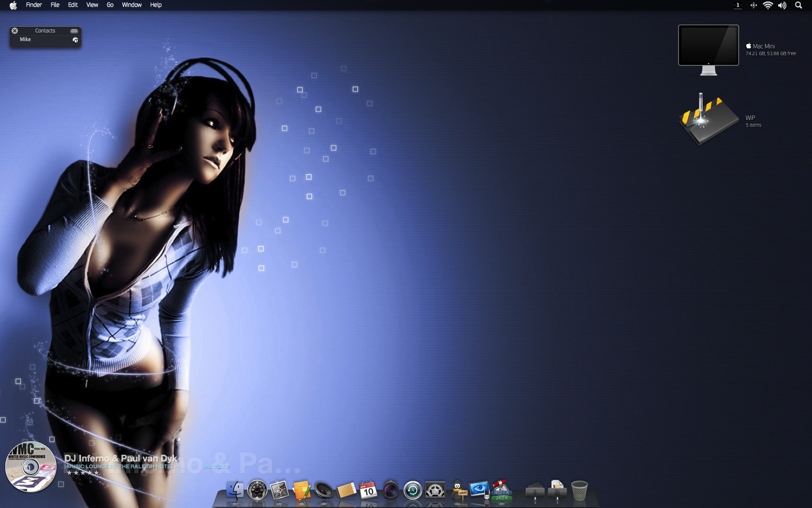812x508 pixels.
Task: Open the speaker icon app in Dock
Action: point(324,490)
